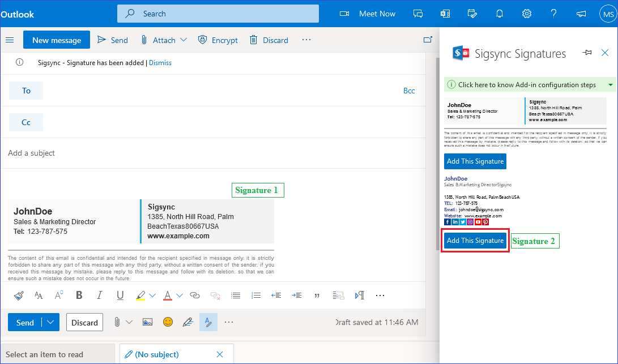Click the Insert link icon
618x364 pixels.
pyautogui.click(x=195, y=295)
